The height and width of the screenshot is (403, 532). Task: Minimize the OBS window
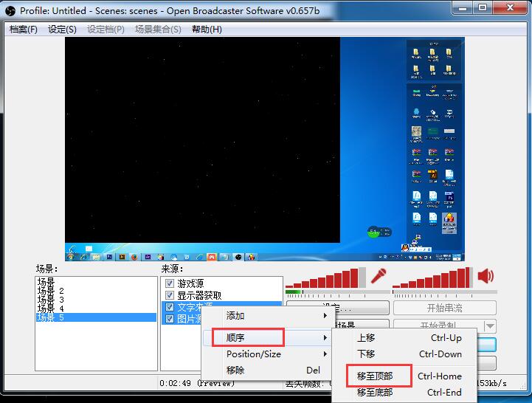click(462, 8)
